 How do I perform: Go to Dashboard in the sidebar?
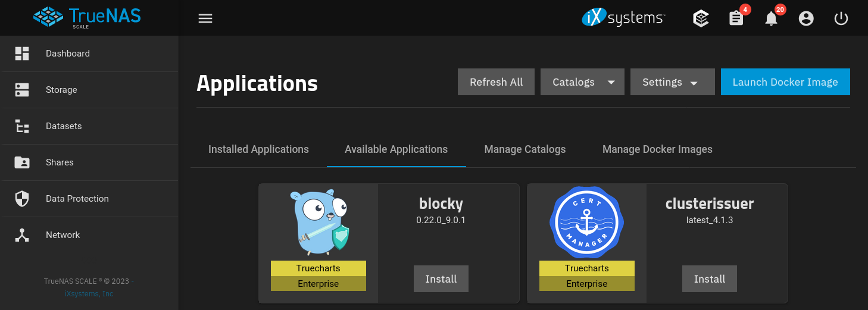click(x=89, y=54)
